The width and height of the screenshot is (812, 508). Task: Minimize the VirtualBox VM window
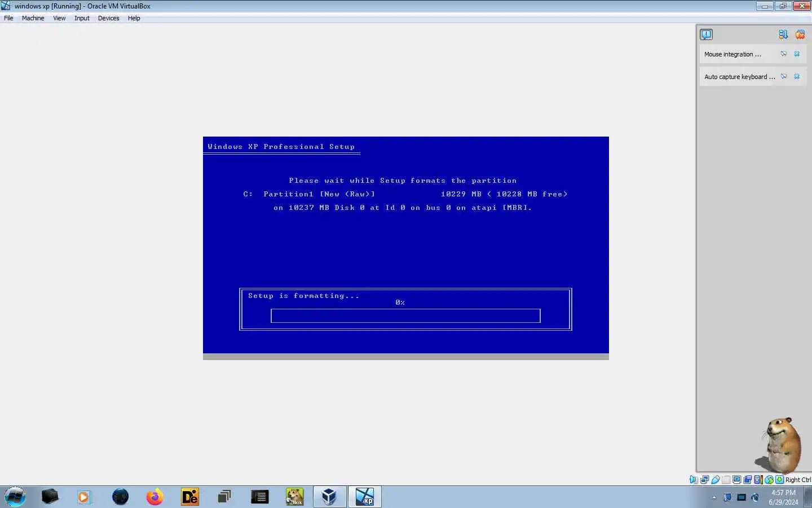tap(765, 6)
